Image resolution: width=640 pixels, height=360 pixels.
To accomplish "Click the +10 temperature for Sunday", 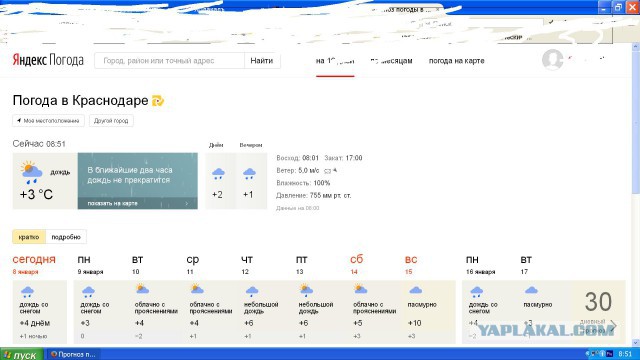I will [414, 323].
